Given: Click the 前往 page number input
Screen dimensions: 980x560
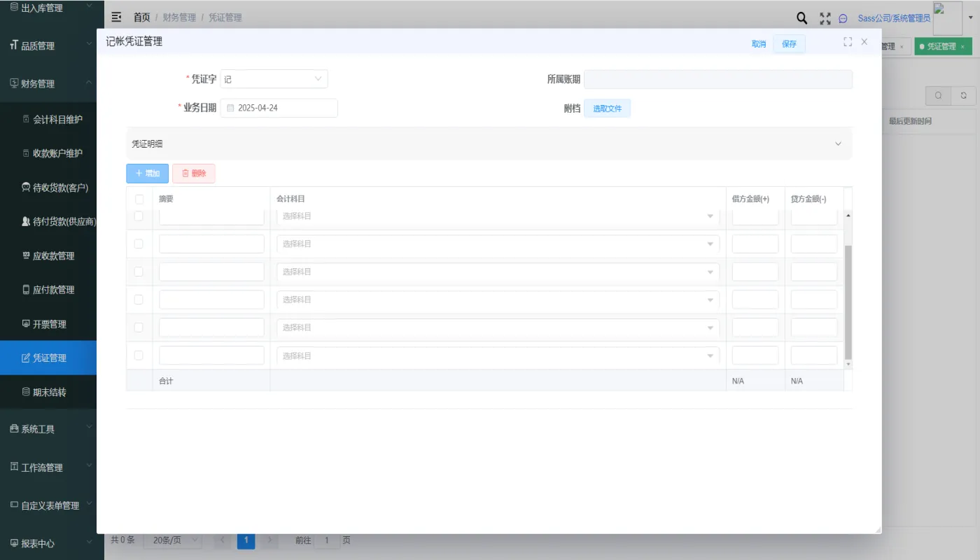Looking at the screenshot, I should point(326,540).
